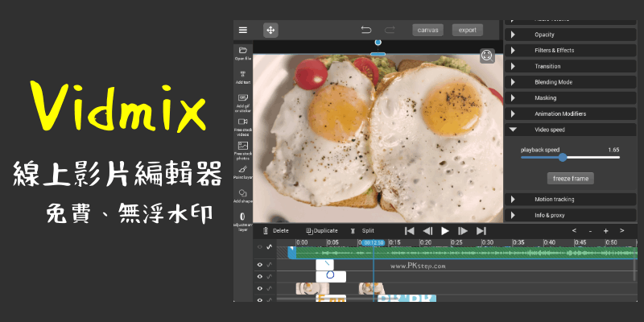This screenshot has width=644, height=322.
Task: Select the second egg video clip
Action: [x=372, y=288]
